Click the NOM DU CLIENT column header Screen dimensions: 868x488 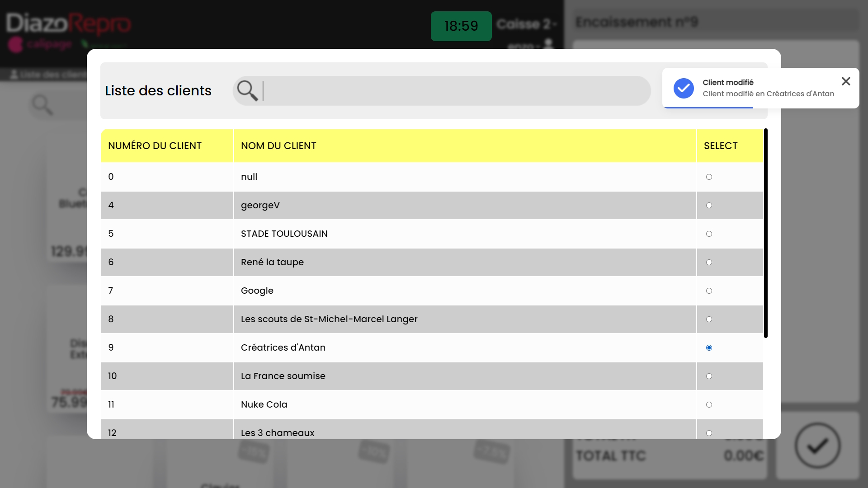point(278,146)
